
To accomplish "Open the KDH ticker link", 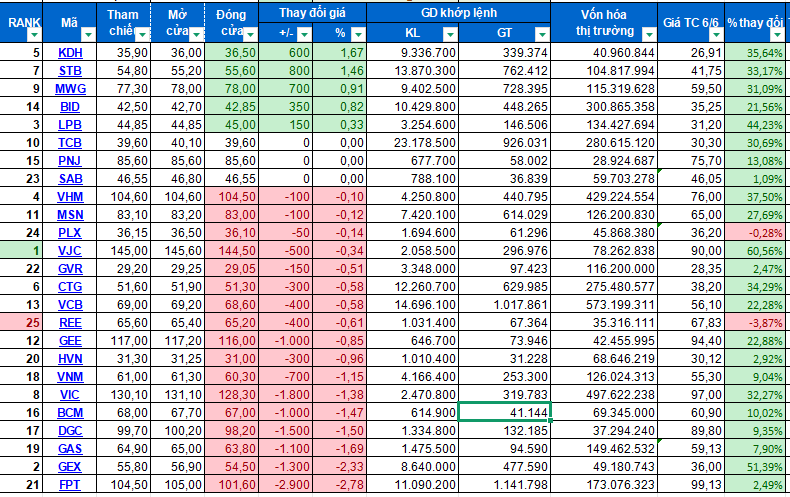I will click(70, 53).
